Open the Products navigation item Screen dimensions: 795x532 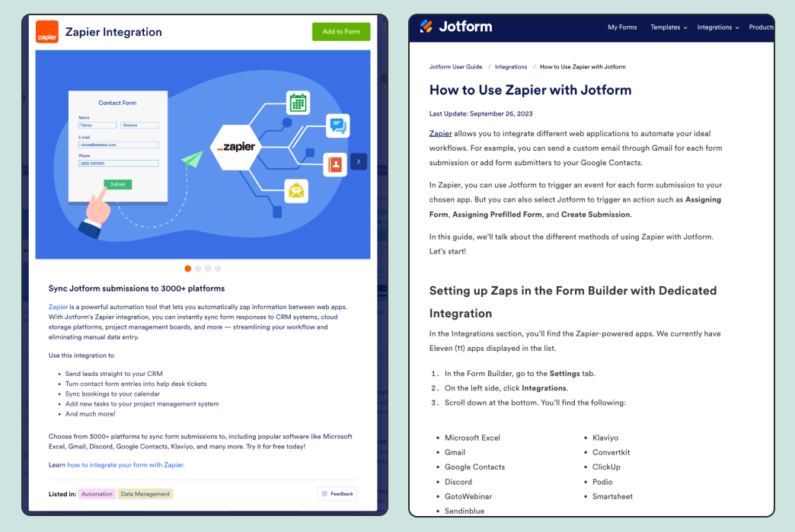click(x=761, y=27)
